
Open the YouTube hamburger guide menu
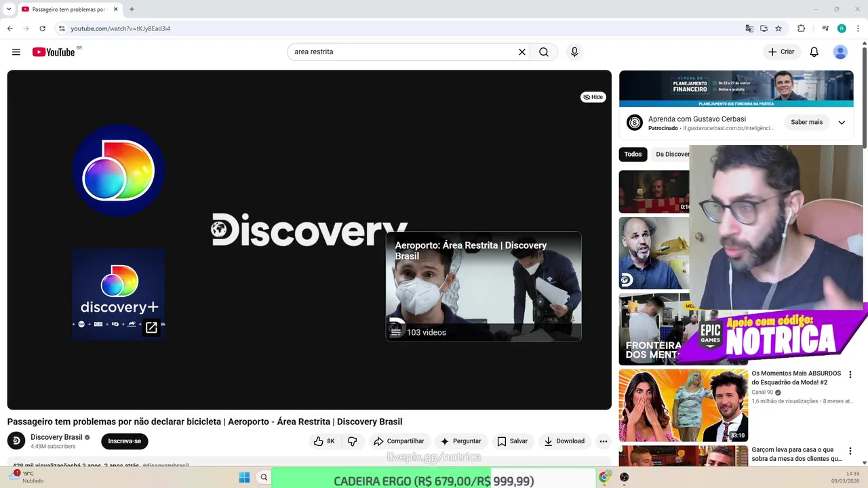[x=16, y=52]
